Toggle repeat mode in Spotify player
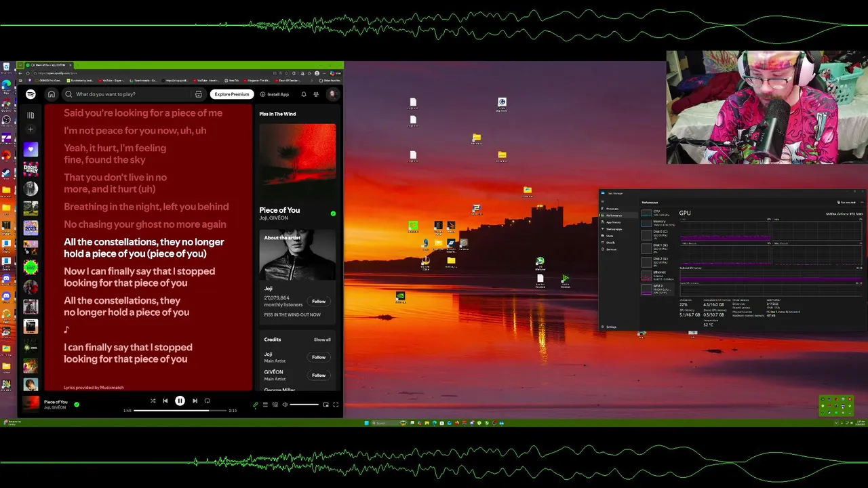The height and width of the screenshot is (488, 868). pyautogui.click(x=208, y=401)
